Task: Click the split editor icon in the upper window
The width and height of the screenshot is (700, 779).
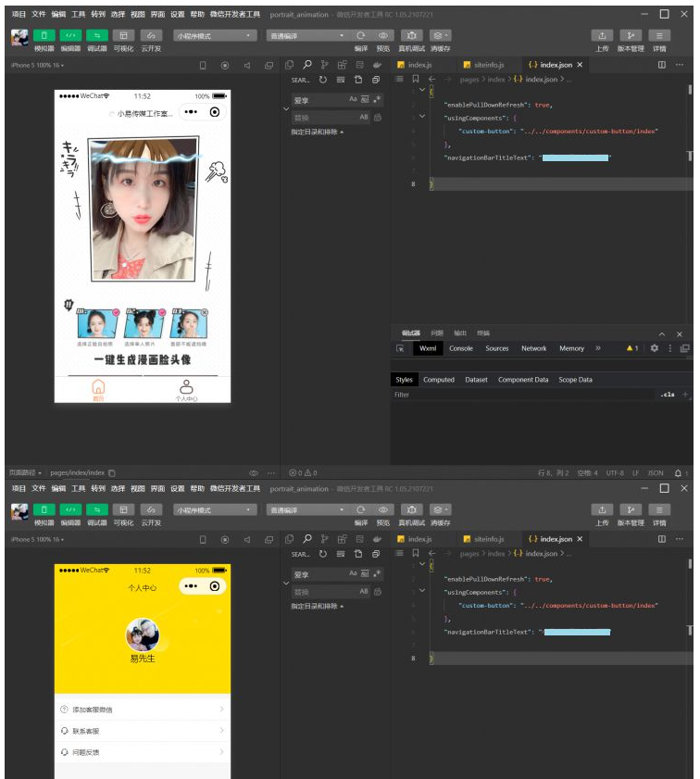Action: 662,65
